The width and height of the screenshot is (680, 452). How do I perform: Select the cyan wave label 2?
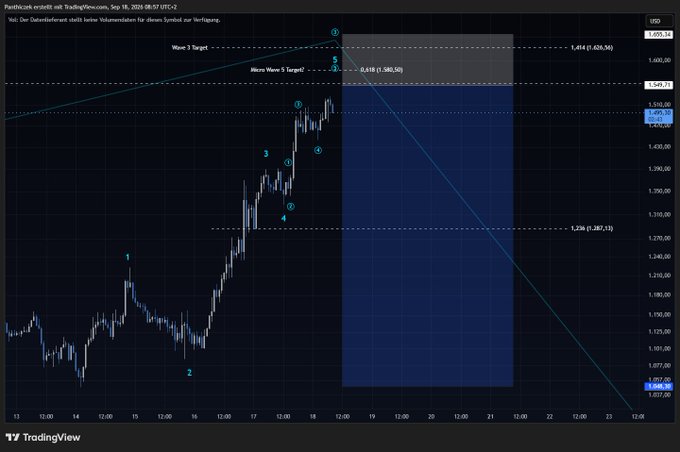coord(189,373)
